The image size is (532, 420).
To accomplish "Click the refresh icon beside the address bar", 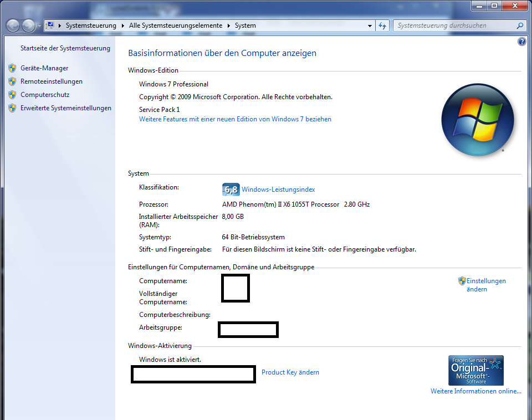I will (x=382, y=26).
